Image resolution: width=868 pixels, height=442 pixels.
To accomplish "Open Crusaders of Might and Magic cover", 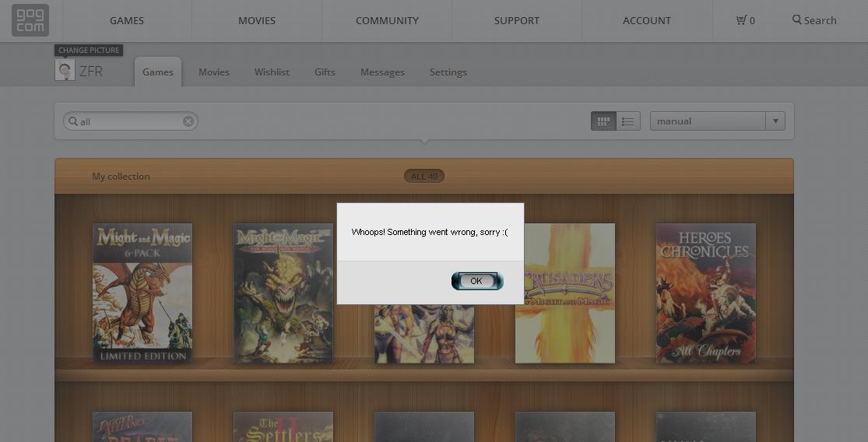I will tap(565, 293).
